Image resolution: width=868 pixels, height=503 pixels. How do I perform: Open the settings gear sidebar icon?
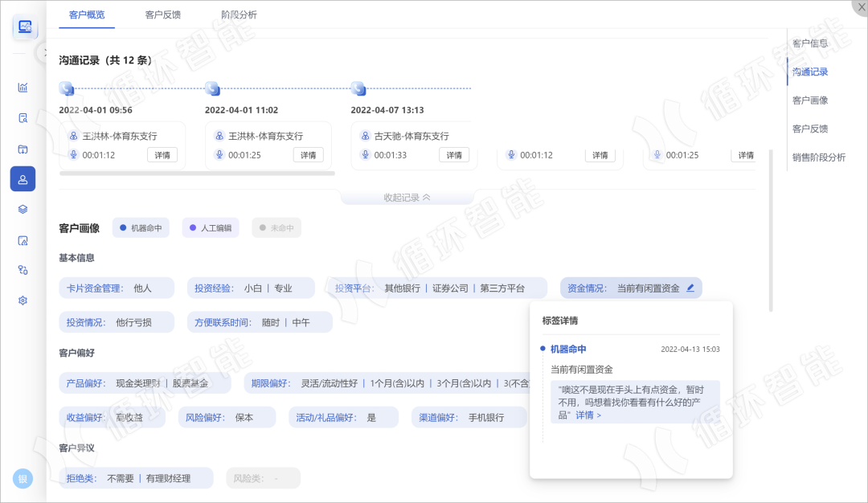coord(23,301)
